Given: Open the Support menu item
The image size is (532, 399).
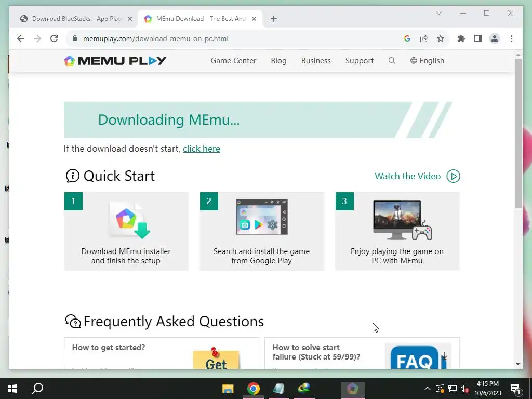Looking at the screenshot, I should [x=360, y=61].
